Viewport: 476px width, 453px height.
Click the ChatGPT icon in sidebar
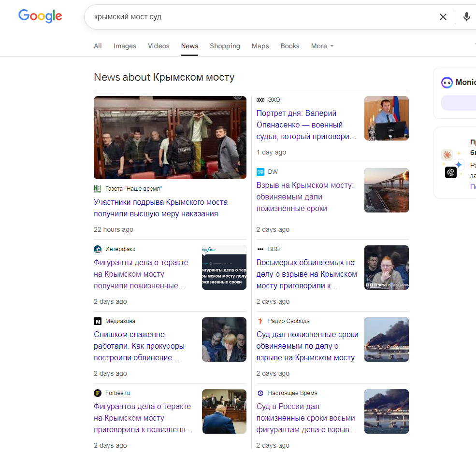point(450,172)
